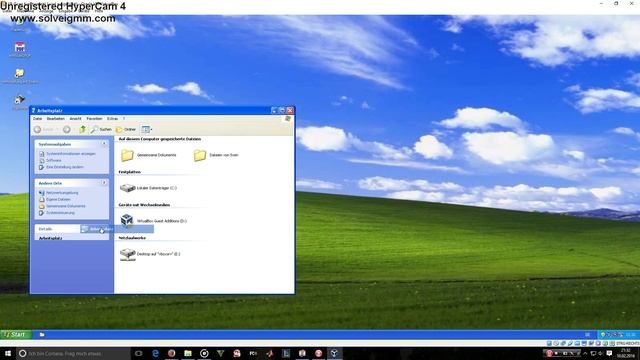The image size is (640, 360).
Task: Open the Bearbeiten menu
Action: pos(56,119)
